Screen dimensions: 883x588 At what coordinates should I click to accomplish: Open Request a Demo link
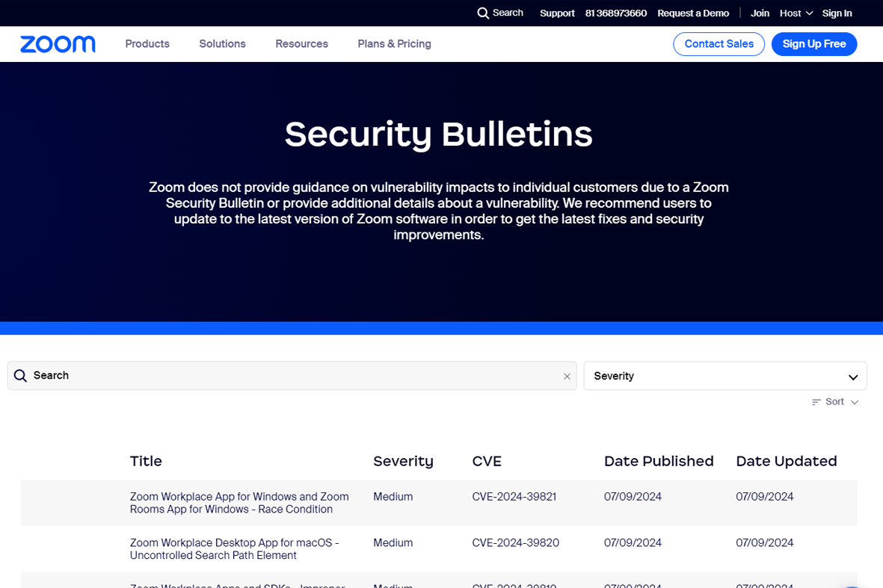click(693, 13)
